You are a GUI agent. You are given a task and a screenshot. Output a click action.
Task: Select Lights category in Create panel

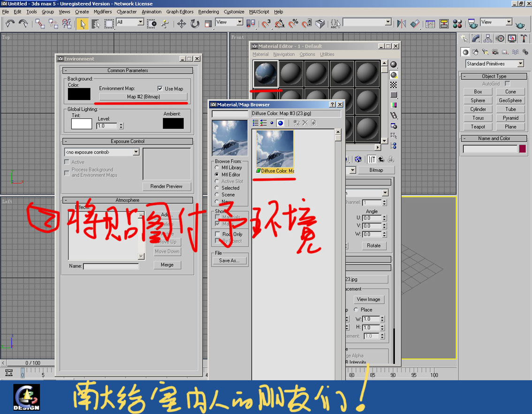tap(485, 52)
